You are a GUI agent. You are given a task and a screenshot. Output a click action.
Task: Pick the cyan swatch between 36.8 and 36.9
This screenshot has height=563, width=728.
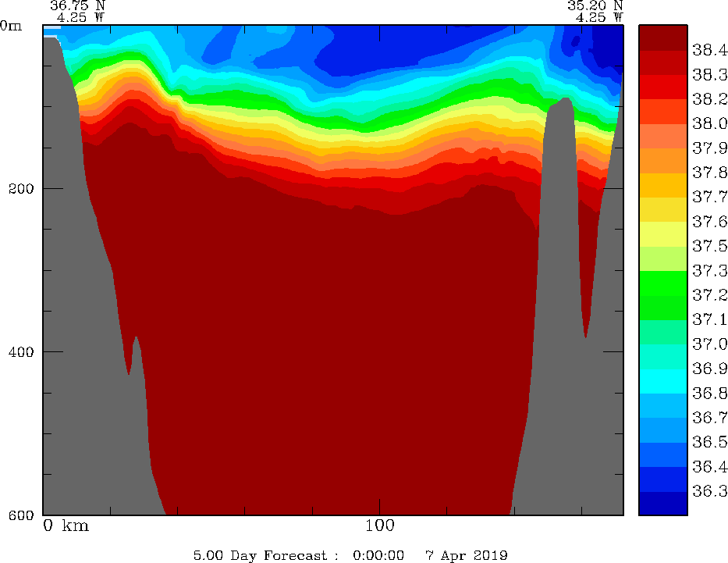tap(662, 381)
